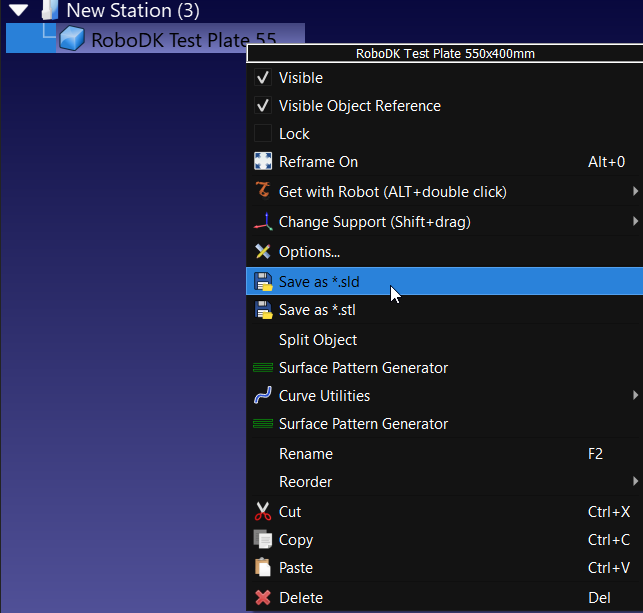The image size is (643, 613).
Task: Expand the Reorder submenu arrow
Action: (x=635, y=482)
